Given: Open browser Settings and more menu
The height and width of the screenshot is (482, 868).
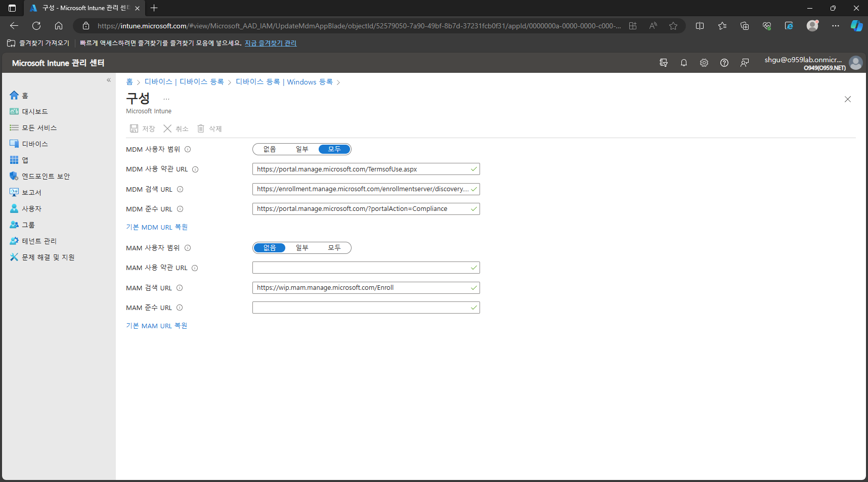Looking at the screenshot, I should 836,26.
